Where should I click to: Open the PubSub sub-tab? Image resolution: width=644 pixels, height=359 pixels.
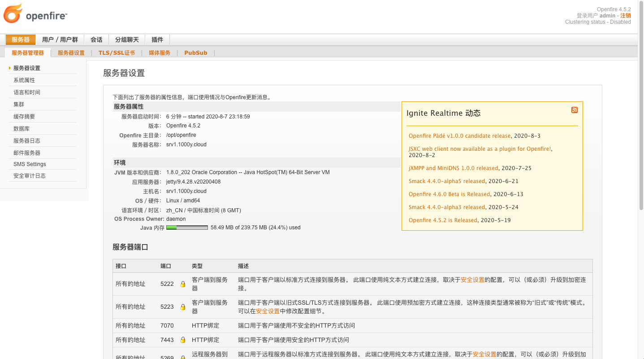[x=196, y=53]
